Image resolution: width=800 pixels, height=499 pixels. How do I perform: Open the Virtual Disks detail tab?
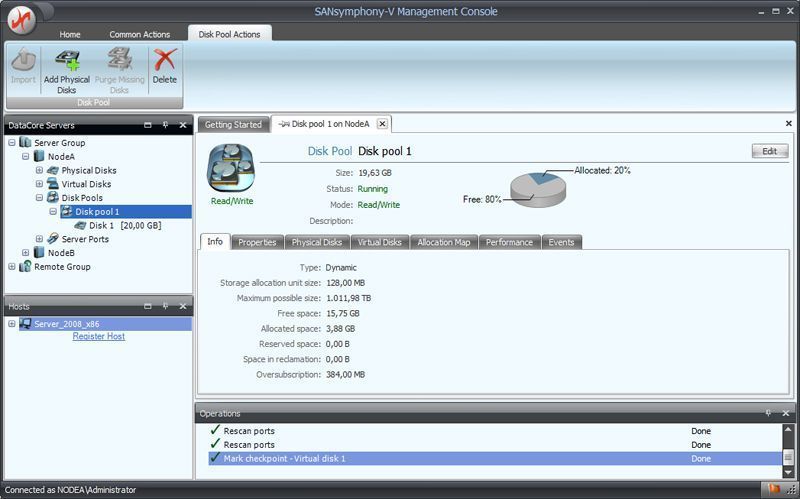tap(380, 242)
